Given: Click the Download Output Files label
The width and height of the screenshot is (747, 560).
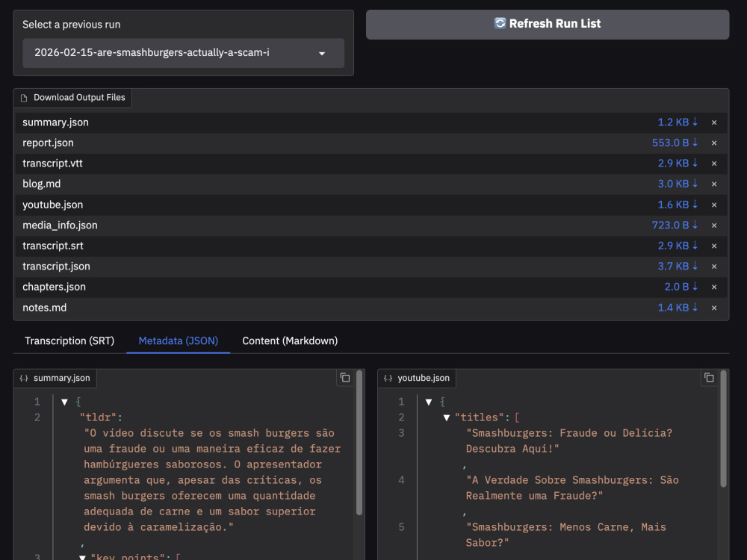Looking at the screenshot, I should click(79, 98).
